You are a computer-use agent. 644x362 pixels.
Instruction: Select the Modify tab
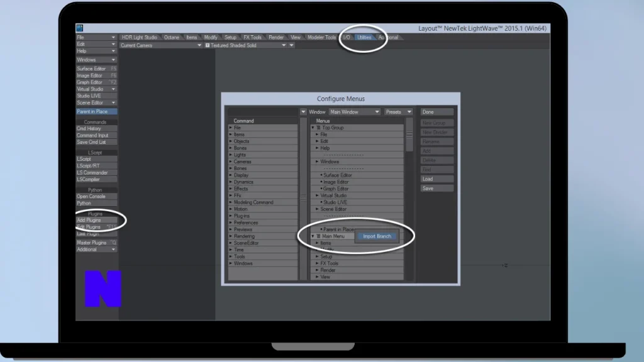tap(211, 37)
